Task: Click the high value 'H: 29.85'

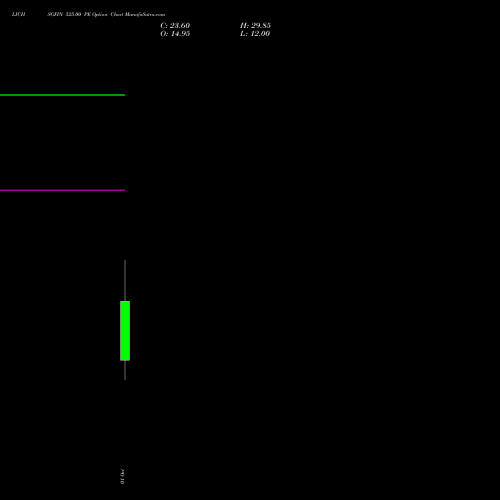Action: pyautogui.click(x=255, y=26)
